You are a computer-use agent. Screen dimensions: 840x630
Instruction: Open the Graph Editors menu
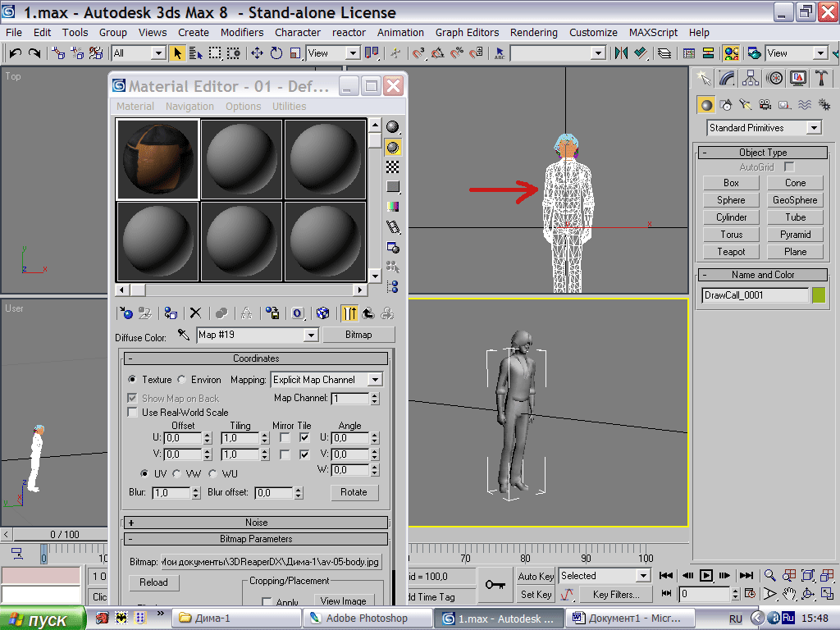467,33
